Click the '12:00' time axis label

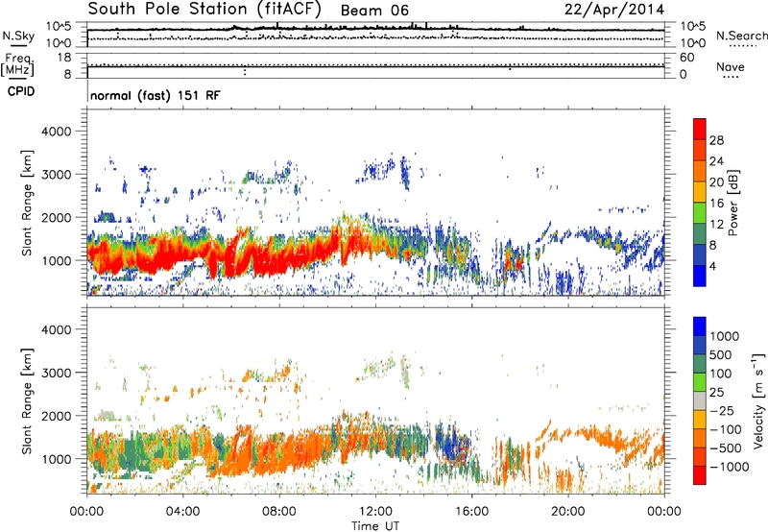coord(375,512)
